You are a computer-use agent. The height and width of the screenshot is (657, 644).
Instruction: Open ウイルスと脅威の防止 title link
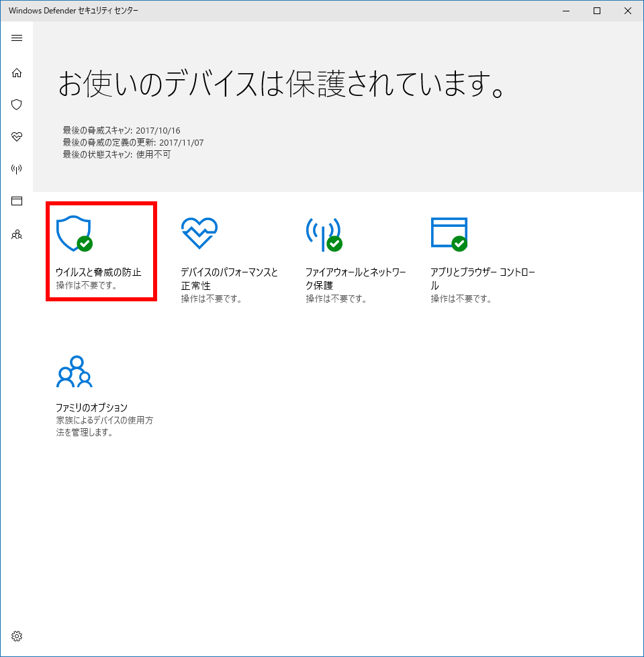tap(99, 272)
